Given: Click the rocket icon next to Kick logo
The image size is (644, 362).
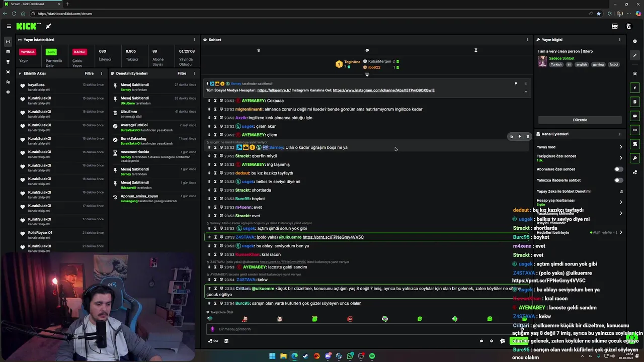Looking at the screenshot, I should [x=49, y=26].
